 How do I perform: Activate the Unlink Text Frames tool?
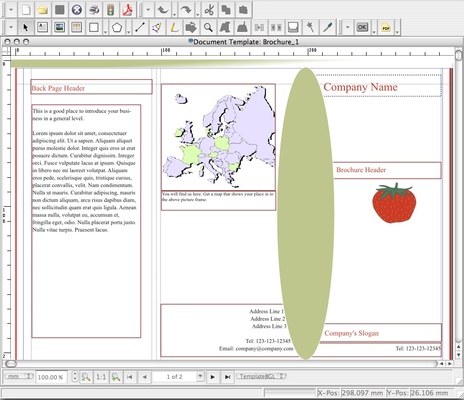click(x=276, y=27)
